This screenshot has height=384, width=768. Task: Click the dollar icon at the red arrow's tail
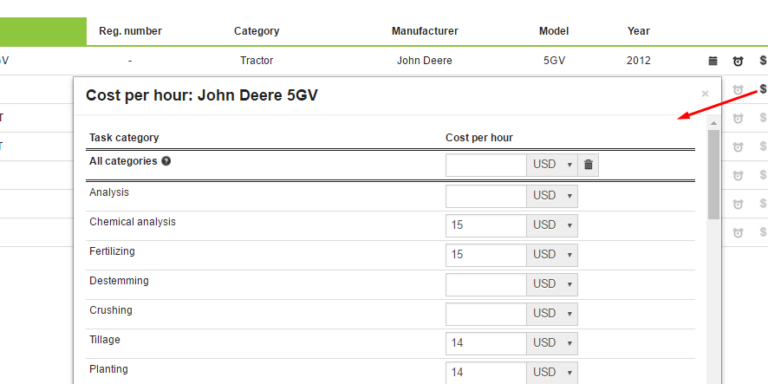click(x=763, y=89)
